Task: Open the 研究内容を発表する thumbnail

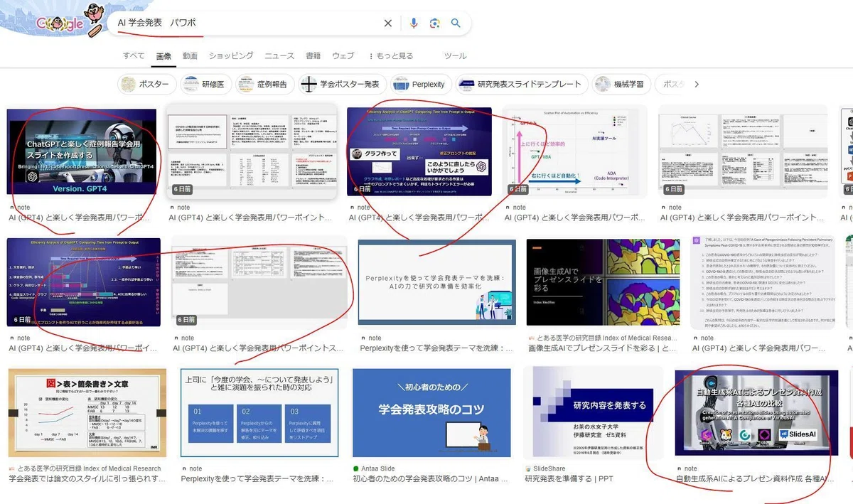Action: click(594, 414)
